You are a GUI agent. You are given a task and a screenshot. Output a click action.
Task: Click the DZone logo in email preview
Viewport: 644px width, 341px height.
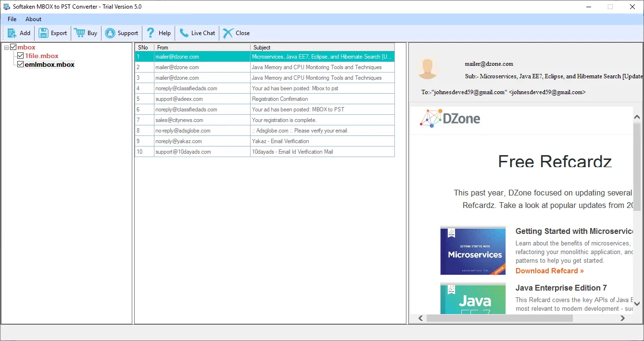coord(450,118)
